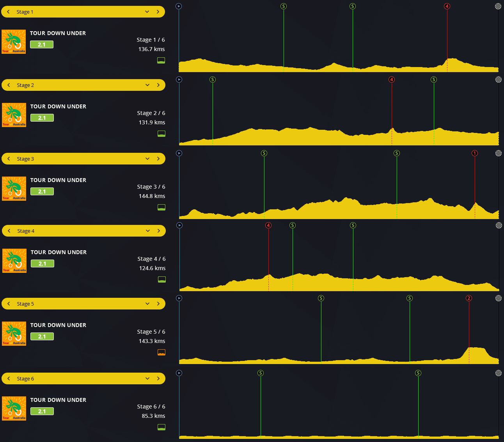Click next arrow on Stage 2 selector
This screenshot has width=504, height=442.
coord(158,85)
